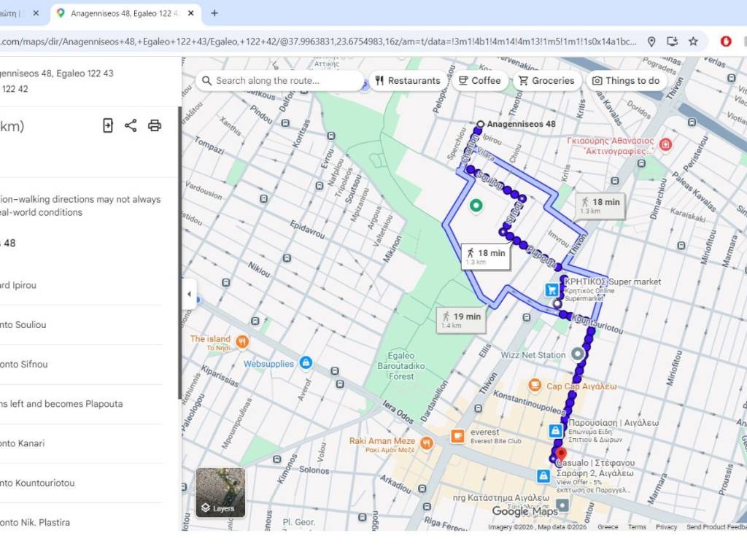The image size is (747, 560).
Task: Collapse the directions side panel arrow
Action: coord(189,295)
